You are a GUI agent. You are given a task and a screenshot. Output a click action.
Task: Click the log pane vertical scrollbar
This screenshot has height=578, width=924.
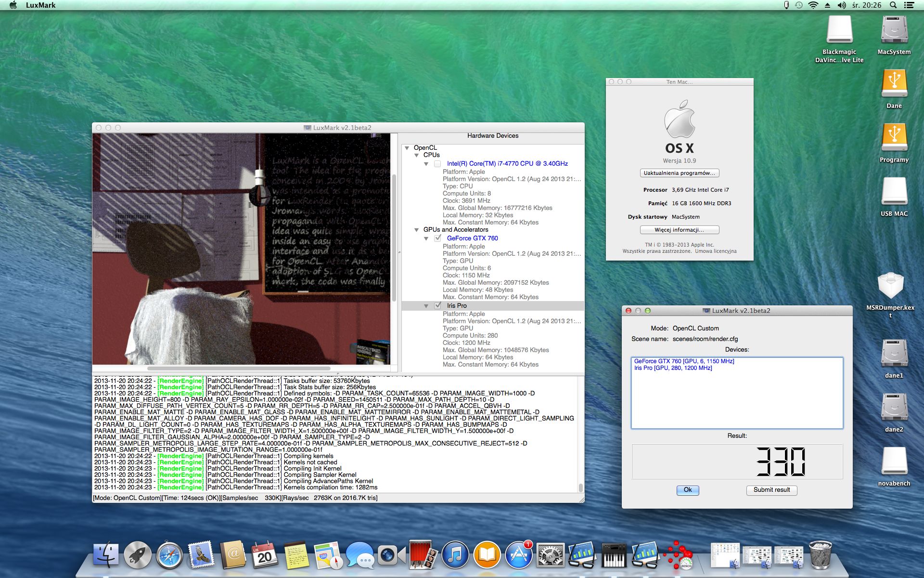click(581, 487)
